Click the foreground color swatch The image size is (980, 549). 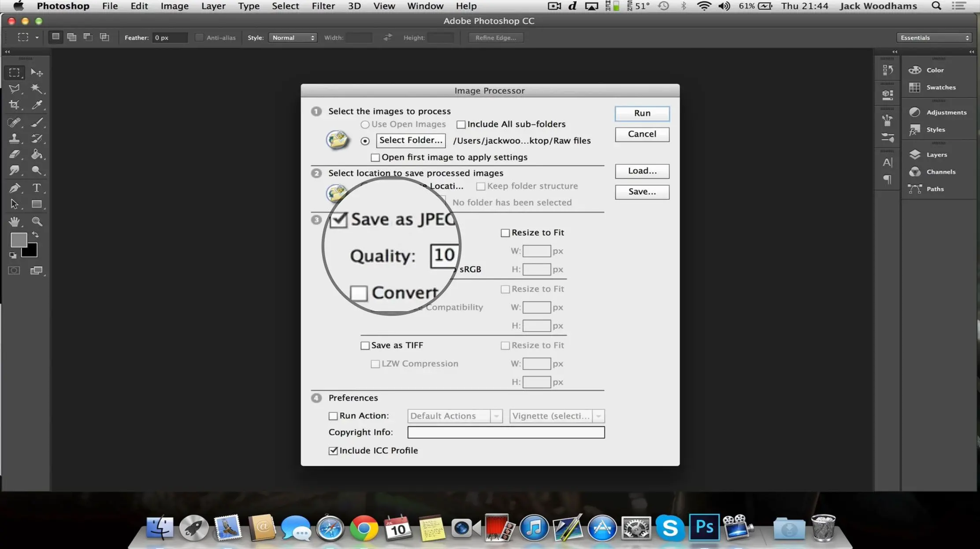[x=18, y=240]
